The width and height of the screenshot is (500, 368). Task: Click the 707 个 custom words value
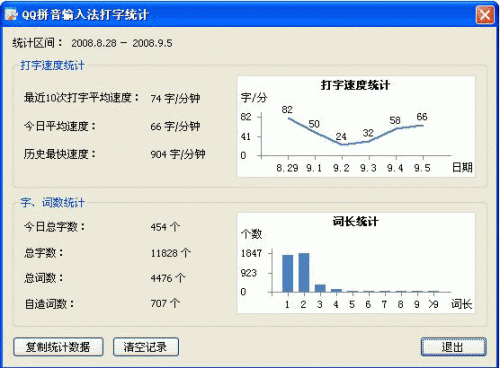tap(165, 303)
